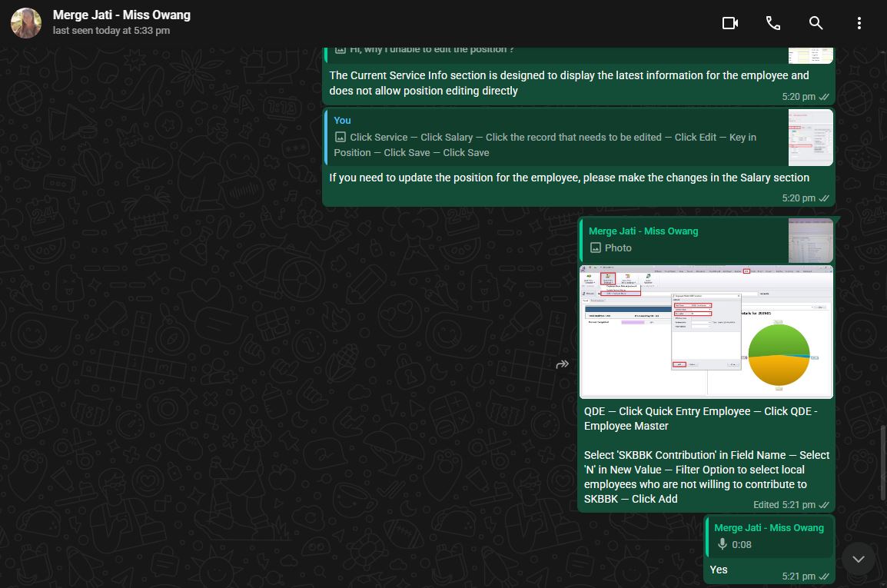Image resolution: width=887 pixels, height=588 pixels.
Task: Click the photo icon beside quoted 'Photo' label
Action: pyautogui.click(x=595, y=247)
